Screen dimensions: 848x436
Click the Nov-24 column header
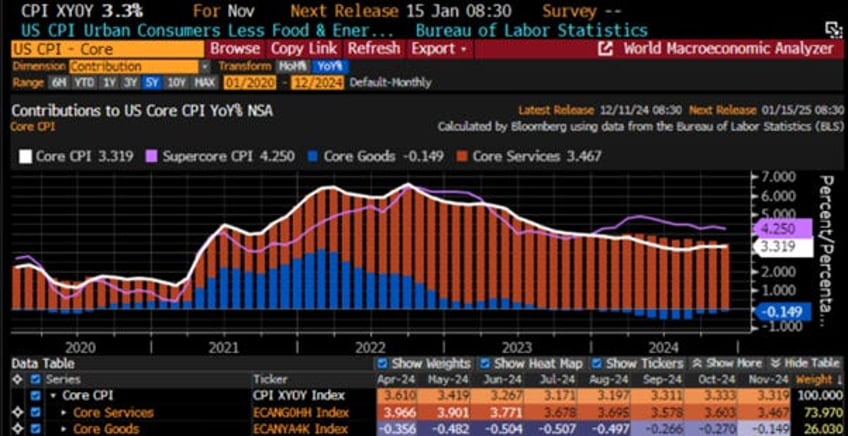point(770,380)
